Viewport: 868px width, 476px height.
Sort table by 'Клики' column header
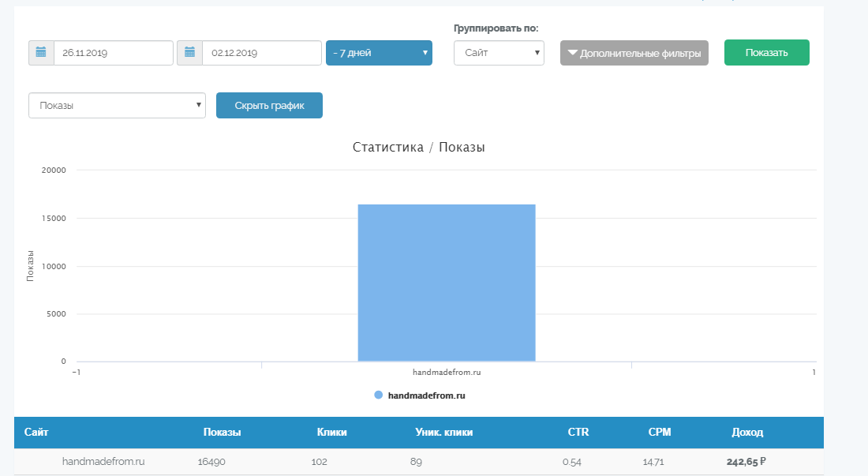coord(332,433)
